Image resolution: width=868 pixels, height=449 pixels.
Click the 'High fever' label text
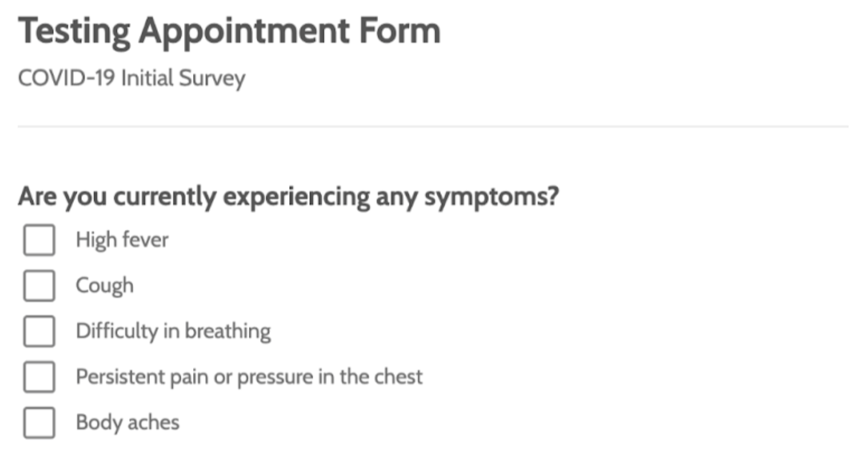(121, 239)
